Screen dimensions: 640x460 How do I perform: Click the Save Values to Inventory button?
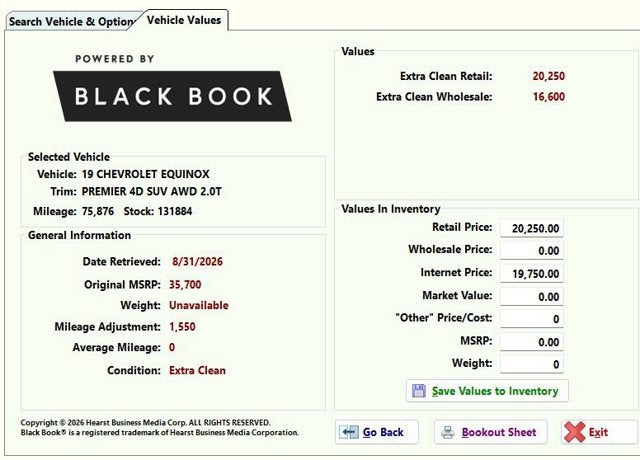pyautogui.click(x=487, y=391)
